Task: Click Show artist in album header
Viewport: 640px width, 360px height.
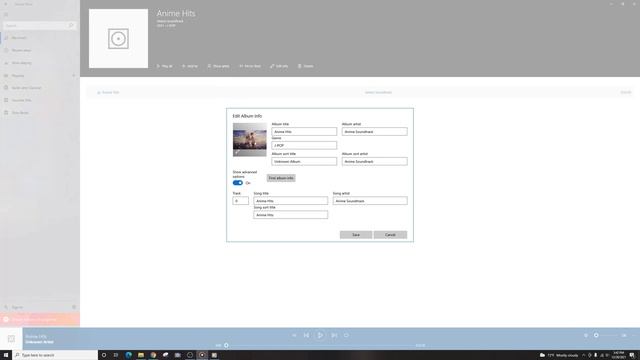Action: click(218, 66)
